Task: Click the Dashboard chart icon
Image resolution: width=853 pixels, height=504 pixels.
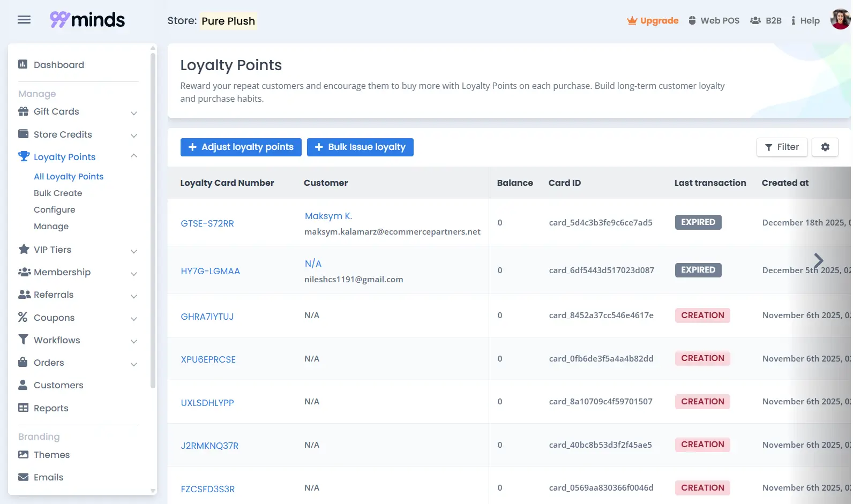Action: coord(23,64)
